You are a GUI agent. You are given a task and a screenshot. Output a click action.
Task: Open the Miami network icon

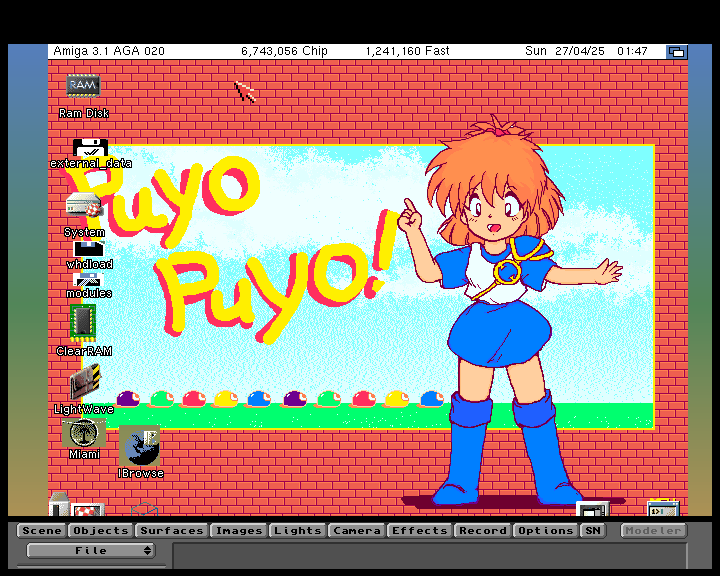[x=84, y=433]
